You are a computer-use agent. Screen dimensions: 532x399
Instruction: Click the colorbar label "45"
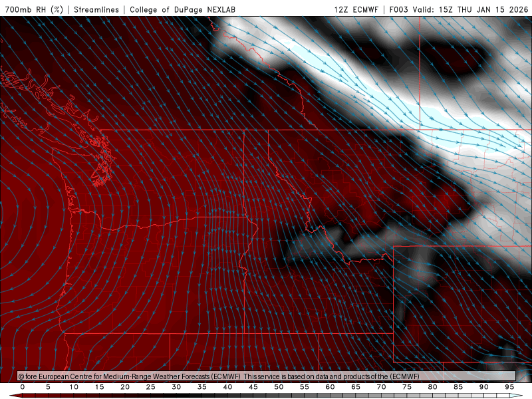pos(253,387)
